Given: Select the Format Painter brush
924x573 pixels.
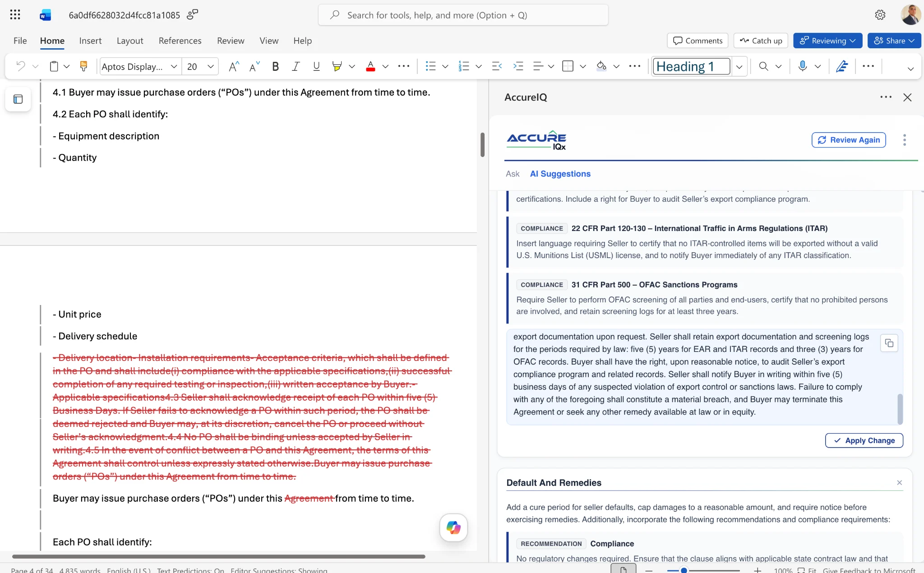Looking at the screenshot, I should tap(83, 66).
